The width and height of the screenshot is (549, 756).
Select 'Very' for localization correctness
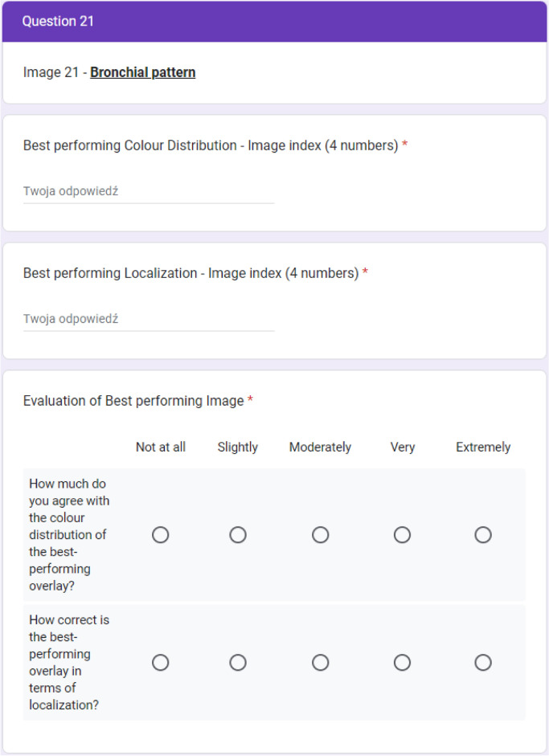[x=403, y=663]
